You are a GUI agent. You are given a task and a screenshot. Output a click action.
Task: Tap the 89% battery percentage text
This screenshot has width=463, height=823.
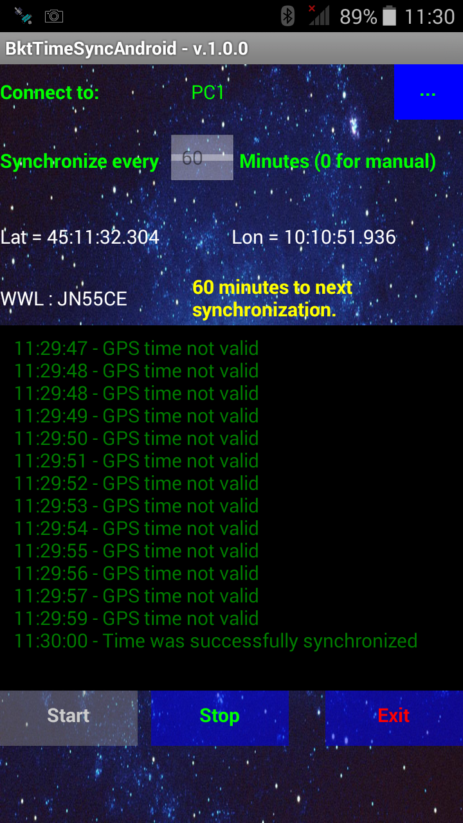click(359, 17)
